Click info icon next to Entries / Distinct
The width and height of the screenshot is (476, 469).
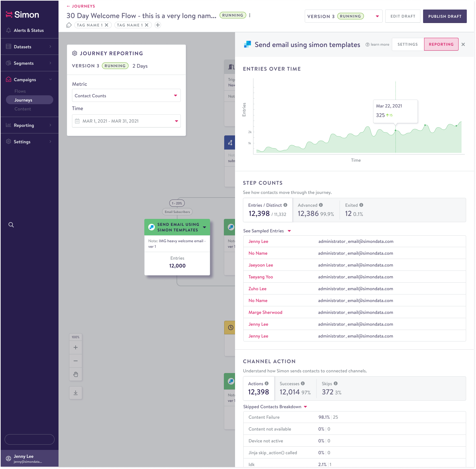click(285, 205)
